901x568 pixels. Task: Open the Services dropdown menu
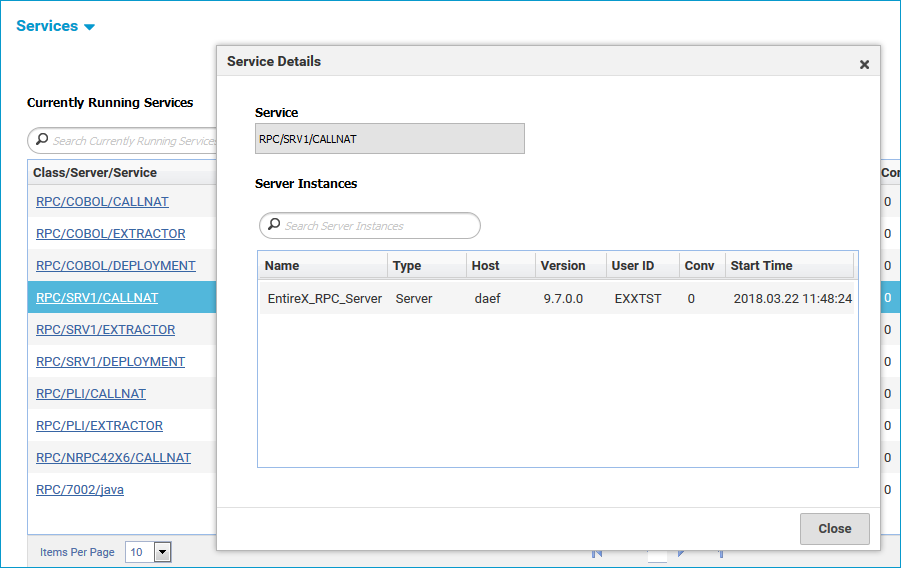tap(55, 26)
